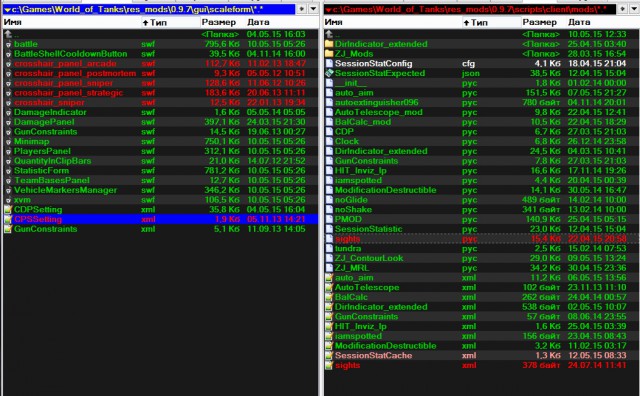
Task: Open right panel directory history dropdown arrow
Action: 634,9
